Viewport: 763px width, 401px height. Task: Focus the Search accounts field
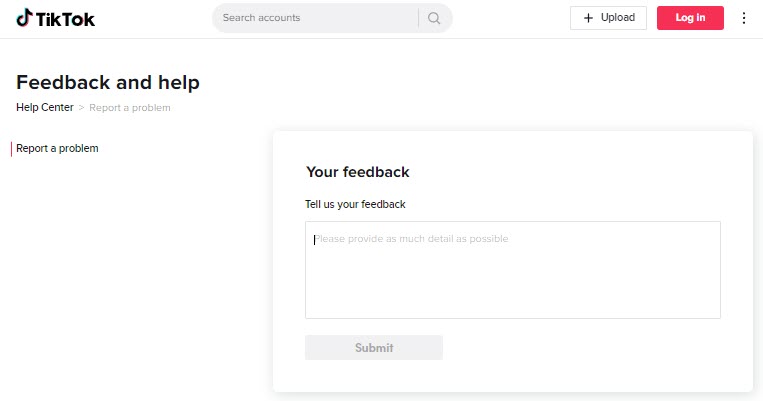click(315, 18)
